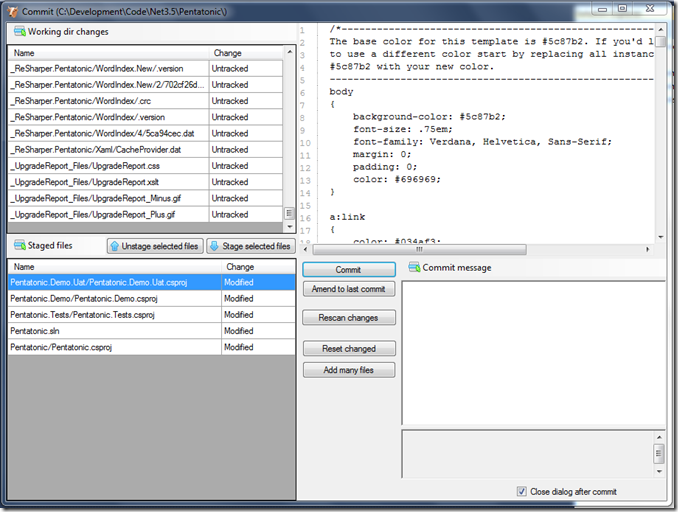Click the 'body' selector line in diff viewer
This screenshot has width=678, height=512.
[x=342, y=92]
